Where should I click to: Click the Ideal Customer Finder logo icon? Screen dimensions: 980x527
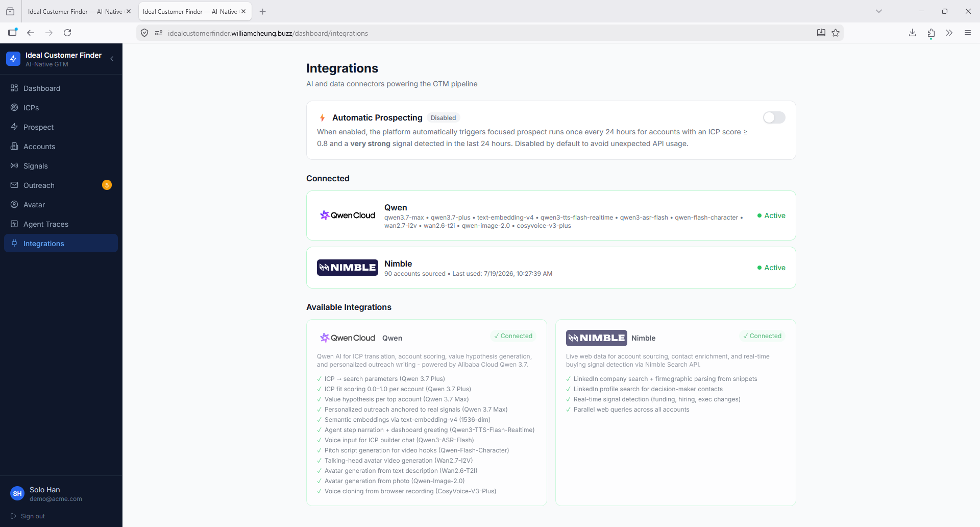(x=13, y=59)
